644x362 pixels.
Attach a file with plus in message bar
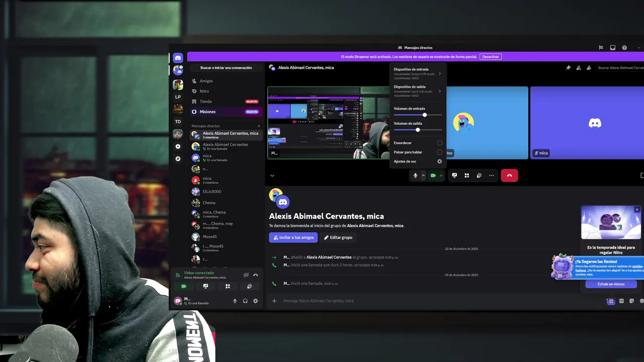tap(274, 301)
